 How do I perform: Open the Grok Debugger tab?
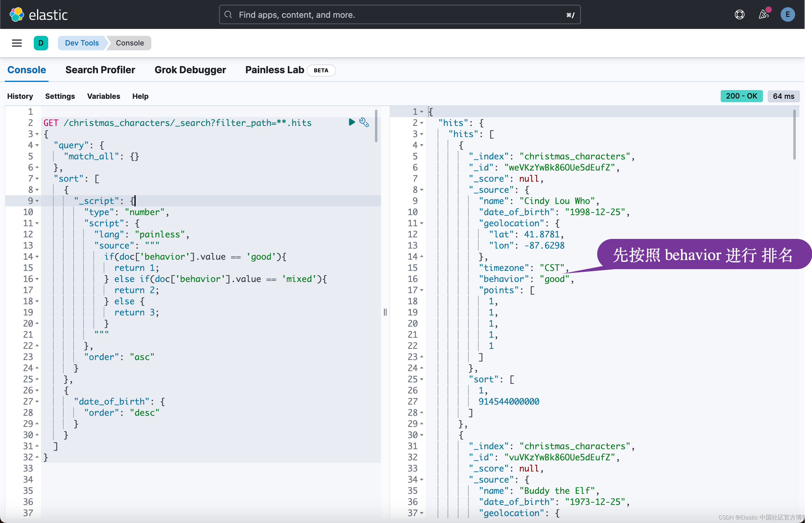[x=190, y=70]
